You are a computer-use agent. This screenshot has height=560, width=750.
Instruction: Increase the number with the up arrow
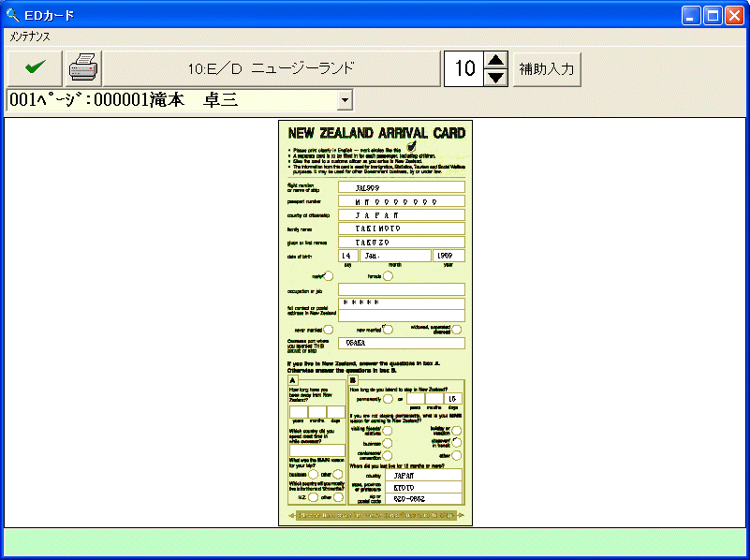coord(496,61)
